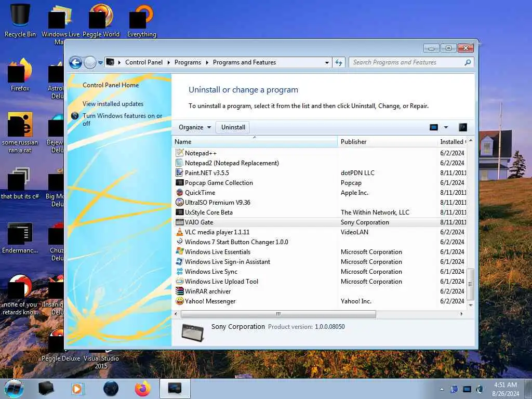Select the Yahoo! Messenger smiley icon
This screenshot has height=399, width=532.
179,301
